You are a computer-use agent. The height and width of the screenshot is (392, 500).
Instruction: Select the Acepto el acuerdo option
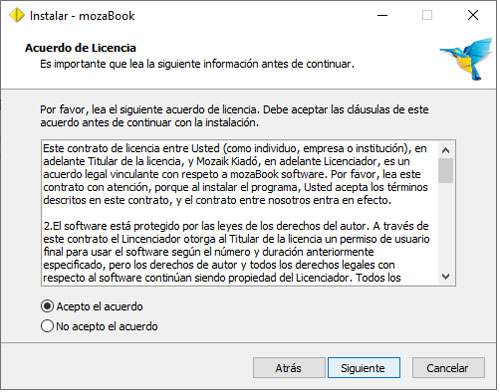[92, 307]
